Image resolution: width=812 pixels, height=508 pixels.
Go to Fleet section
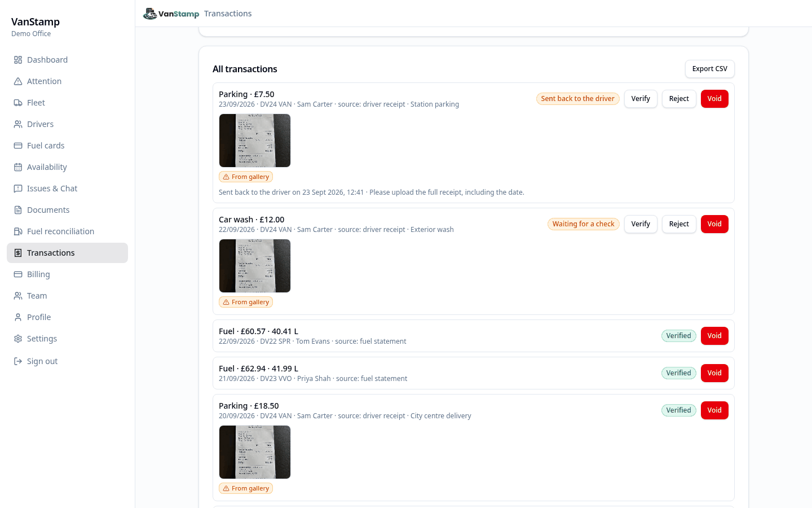pyautogui.click(x=67, y=103)
